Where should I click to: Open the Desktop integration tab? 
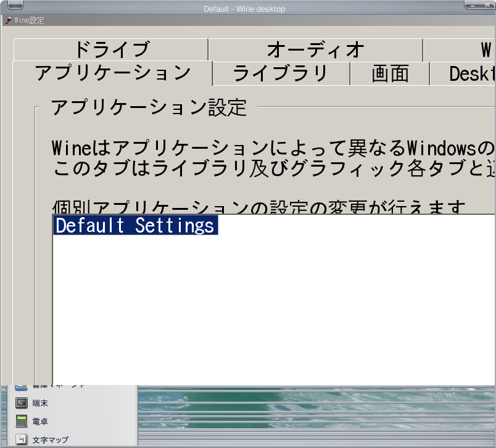coord(463,73)
